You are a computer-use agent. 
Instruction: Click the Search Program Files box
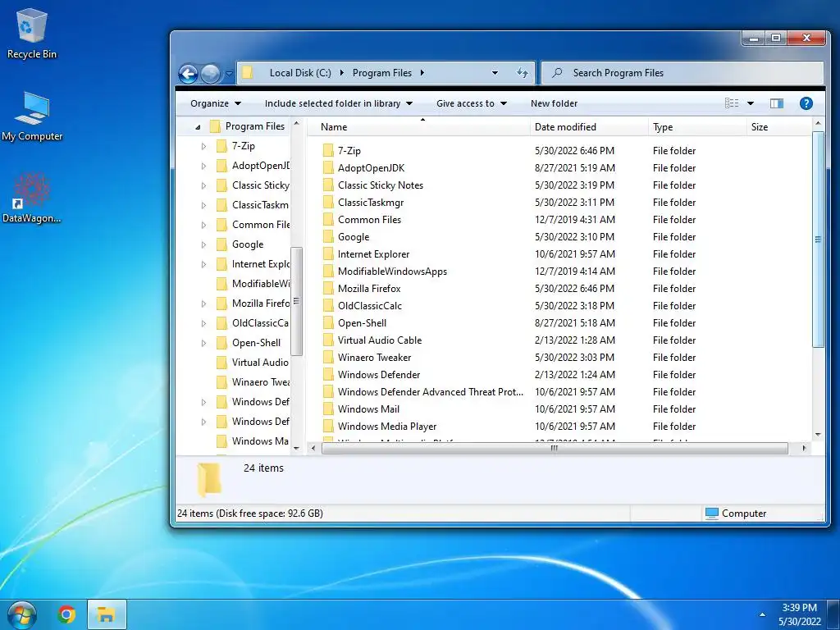[682, 73]
